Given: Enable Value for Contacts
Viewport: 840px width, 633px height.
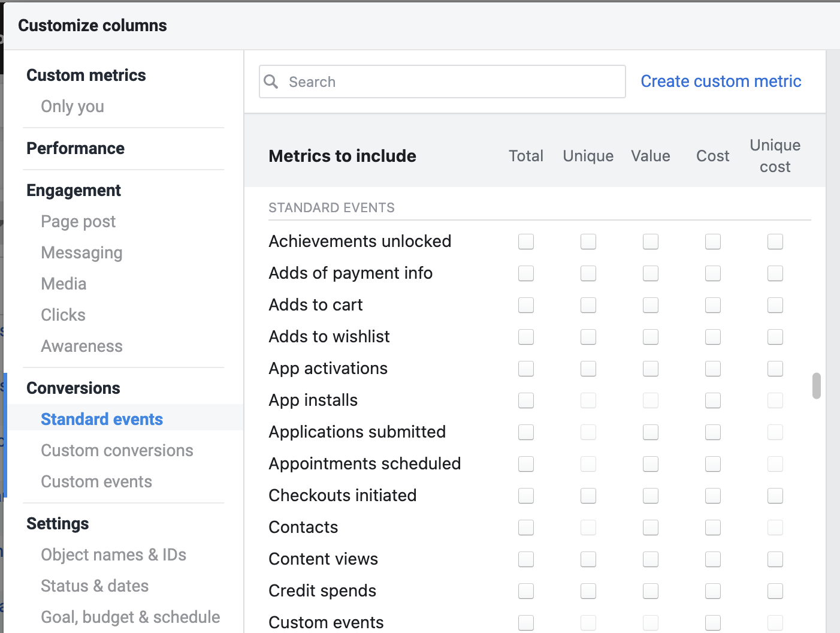Looking at the screenshot, I should click(x=651, y=527).
